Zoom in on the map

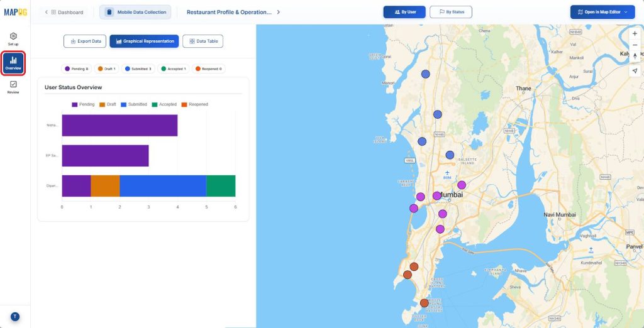coord(635,34)
